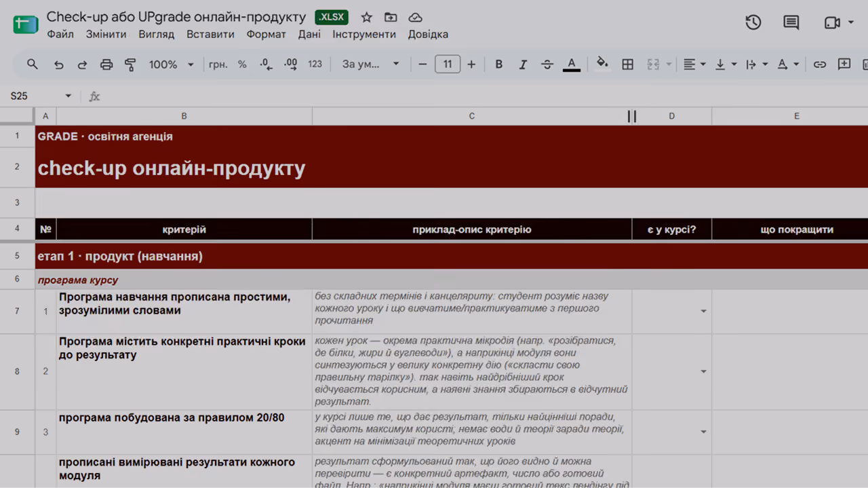Click the font size field 11
Viewport: 868px width, 488px height.
448,64
